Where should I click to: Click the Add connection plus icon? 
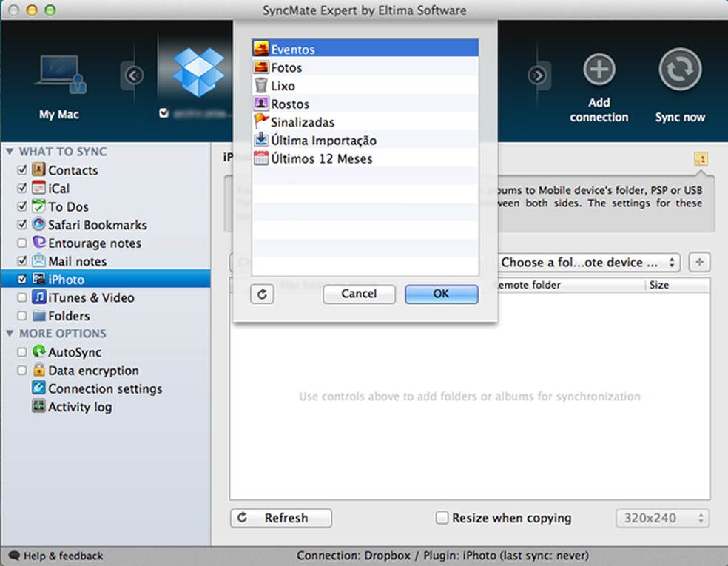[x=599, y=70]
